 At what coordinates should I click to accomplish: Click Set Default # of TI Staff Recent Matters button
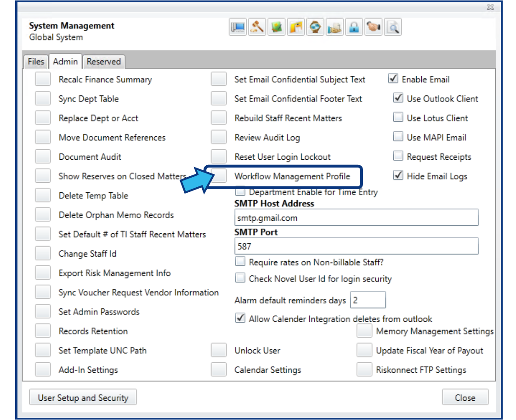43,234
